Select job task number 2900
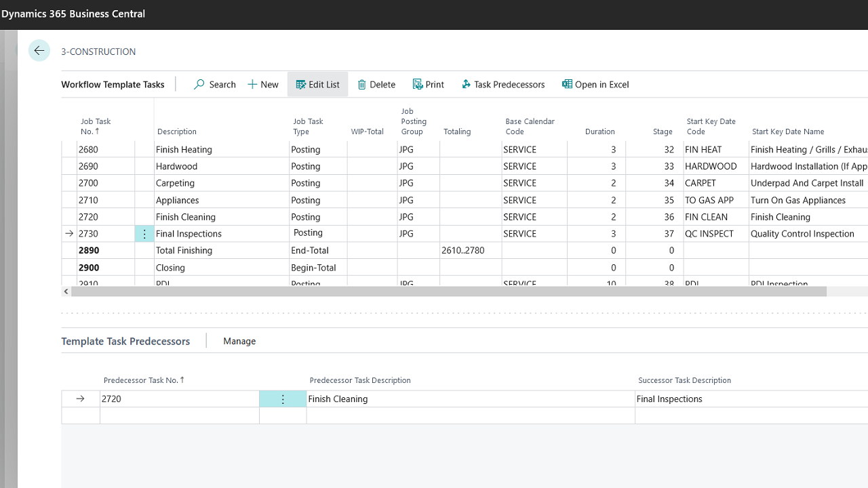This screenshot has width=868, height=488. click(x=89, y=268)
